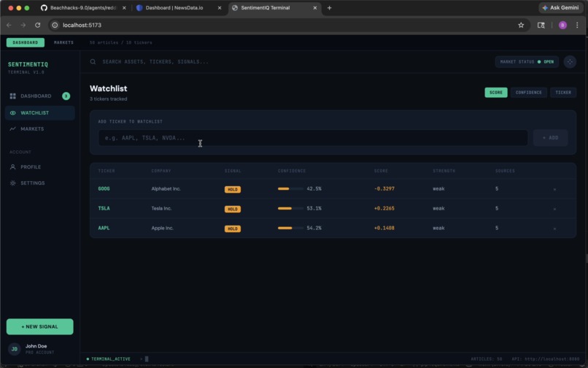Sort watchlist by SCORE
The width and height of the screenshot is (588, 368).
(x=496, y=93)
